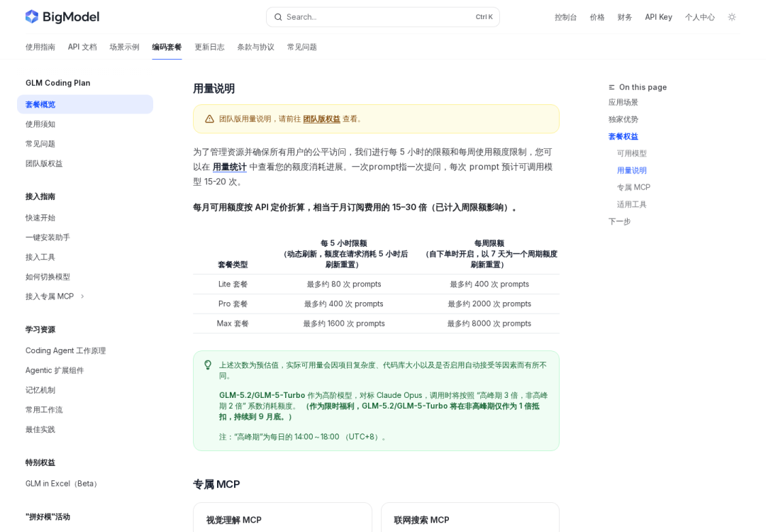Click the lightbulb icon in green tip box

[208, 365]
